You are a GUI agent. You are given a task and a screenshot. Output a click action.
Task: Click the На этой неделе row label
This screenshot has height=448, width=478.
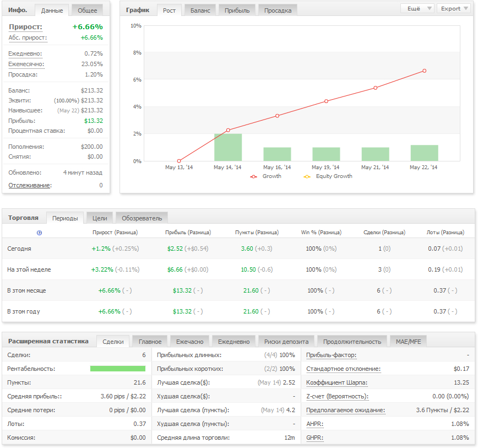[x=29, y=269]
